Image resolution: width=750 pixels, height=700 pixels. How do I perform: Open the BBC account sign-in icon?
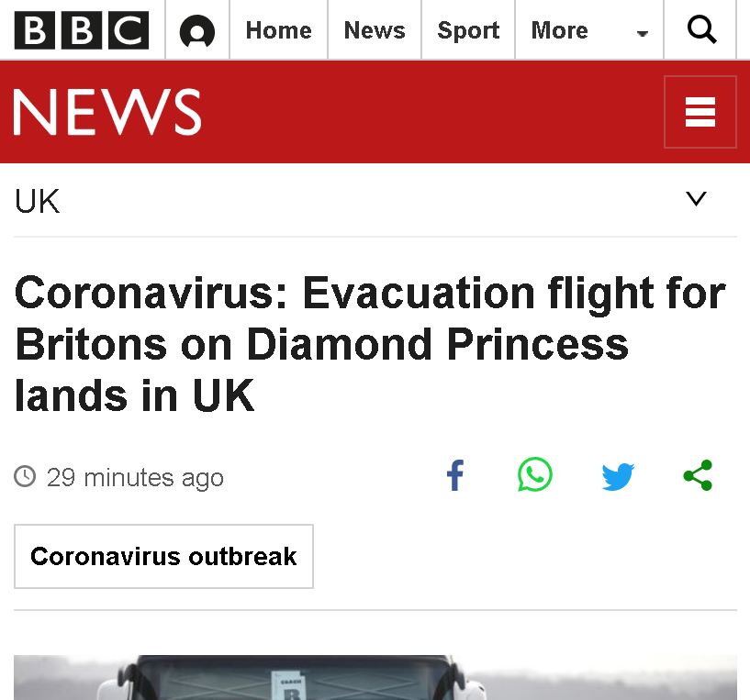point(197,32)
